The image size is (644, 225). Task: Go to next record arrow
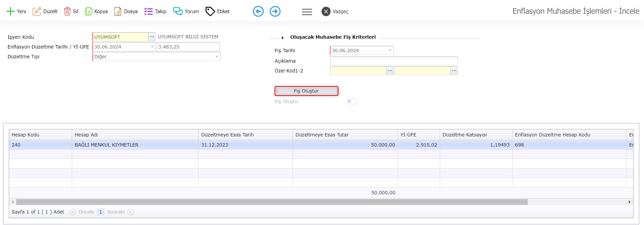(x=275, y=11)
